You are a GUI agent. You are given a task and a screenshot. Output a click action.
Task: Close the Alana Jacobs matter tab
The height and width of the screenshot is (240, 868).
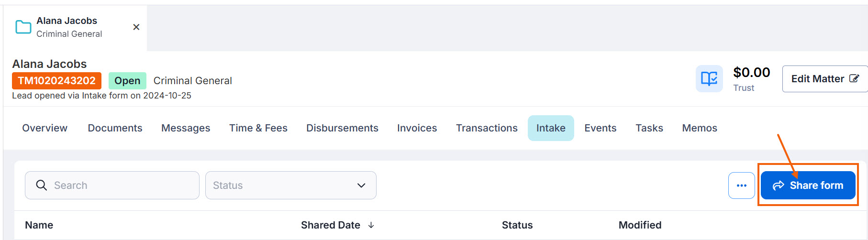click(136, 27)
